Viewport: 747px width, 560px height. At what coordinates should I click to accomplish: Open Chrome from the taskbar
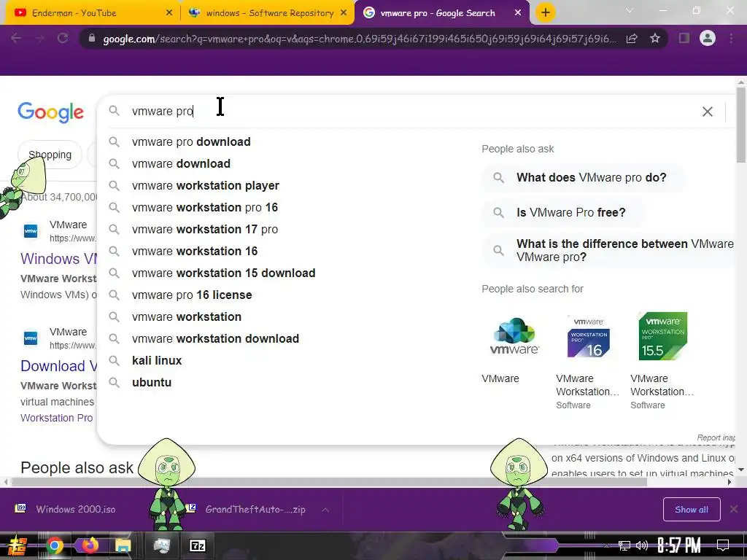[x=54, y=545]
